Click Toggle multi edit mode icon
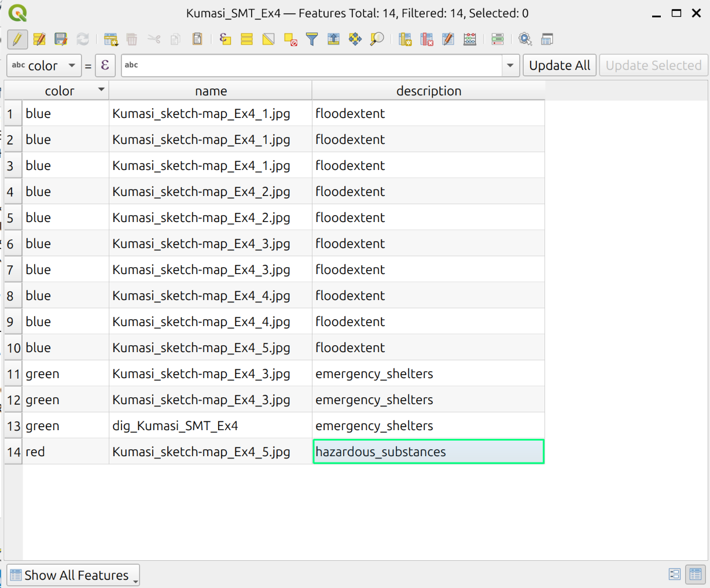 39,39
